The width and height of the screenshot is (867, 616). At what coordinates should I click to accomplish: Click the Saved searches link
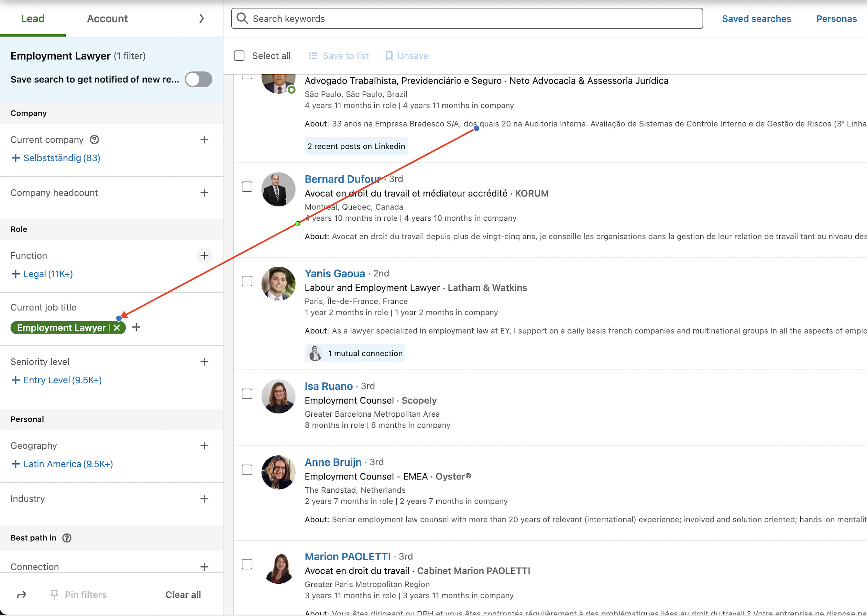756,18
